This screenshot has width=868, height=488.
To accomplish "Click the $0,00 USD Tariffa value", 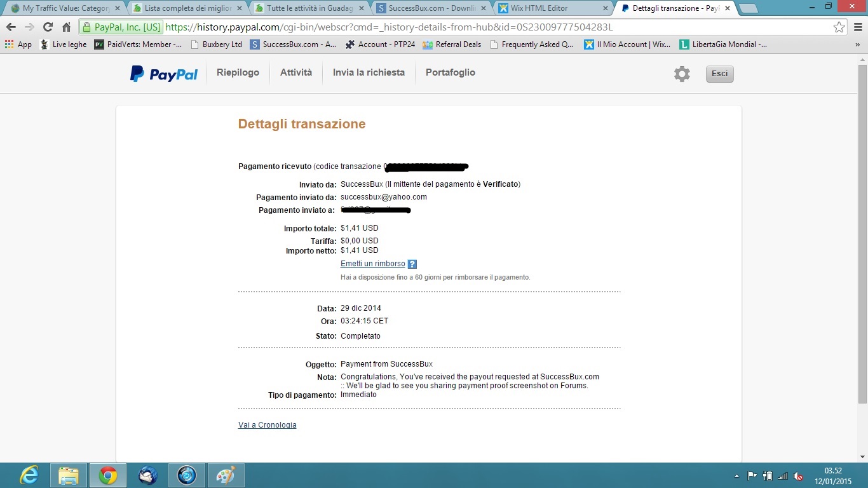I will point(360,241).
